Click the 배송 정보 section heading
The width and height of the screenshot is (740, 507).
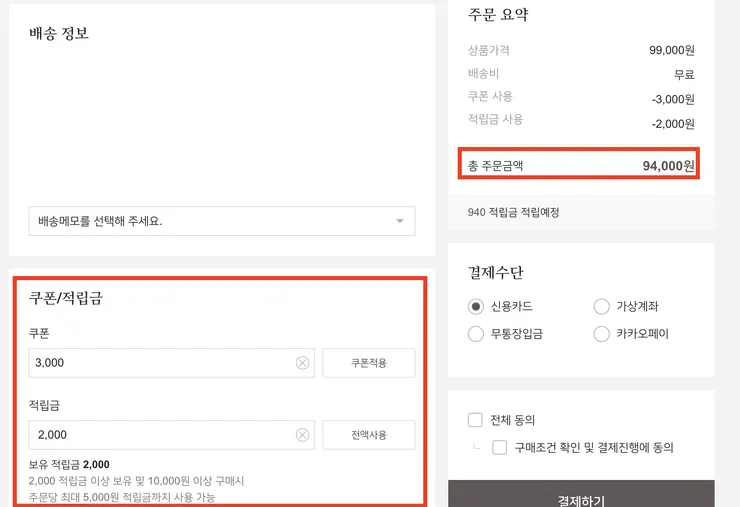[59, 34]
